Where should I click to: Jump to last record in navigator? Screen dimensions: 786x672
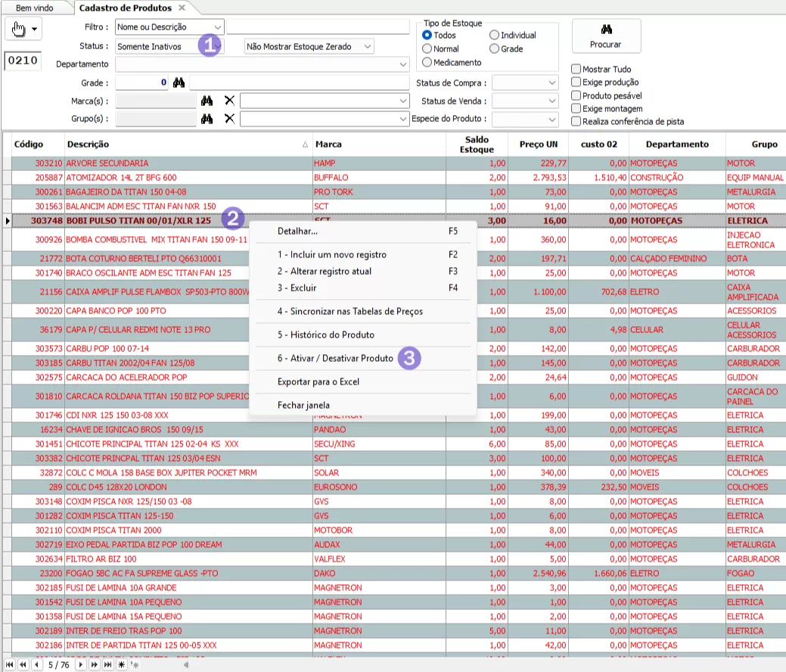[x=108, y=664]
